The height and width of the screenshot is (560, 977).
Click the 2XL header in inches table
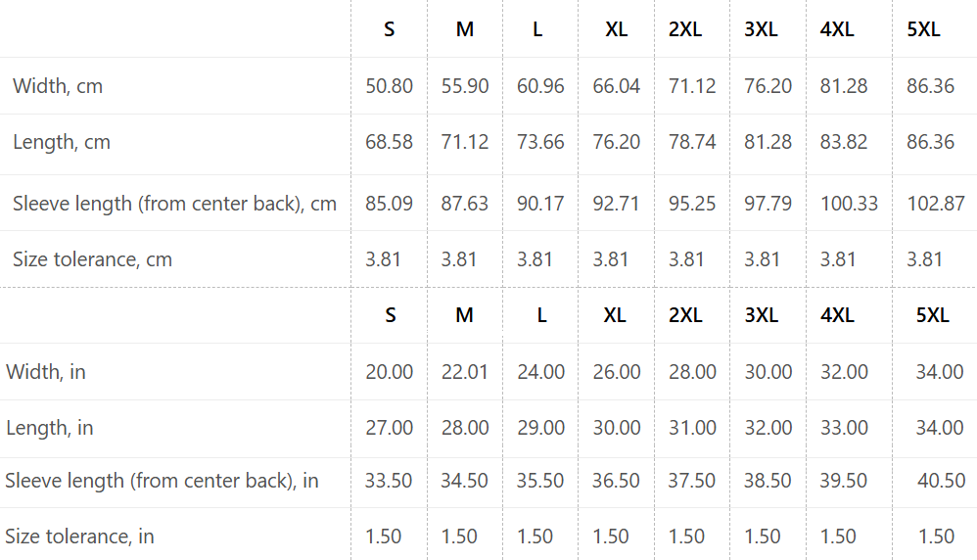pos(685,315)
